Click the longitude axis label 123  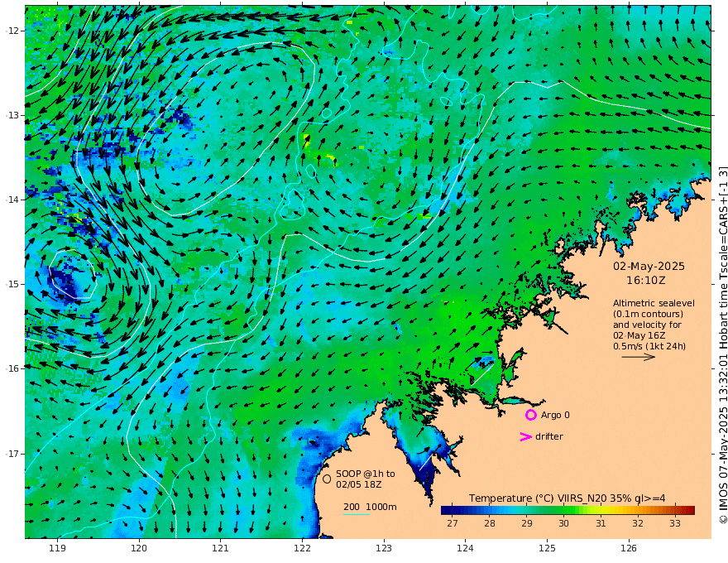coord(384,548)
